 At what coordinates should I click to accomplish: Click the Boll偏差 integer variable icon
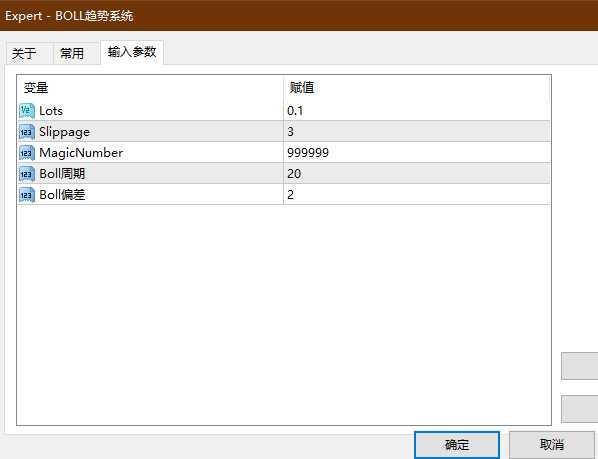point(27,195)
